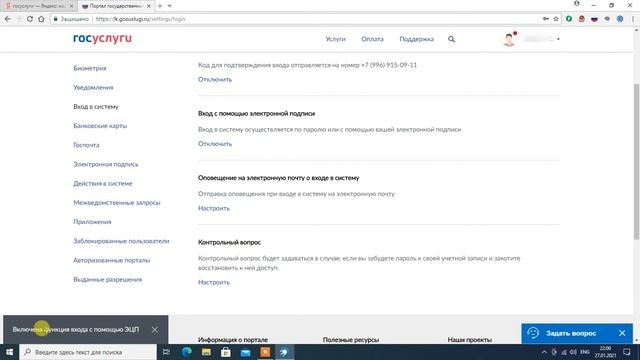
Task: Go to the browser home icon
Action: 41,19
